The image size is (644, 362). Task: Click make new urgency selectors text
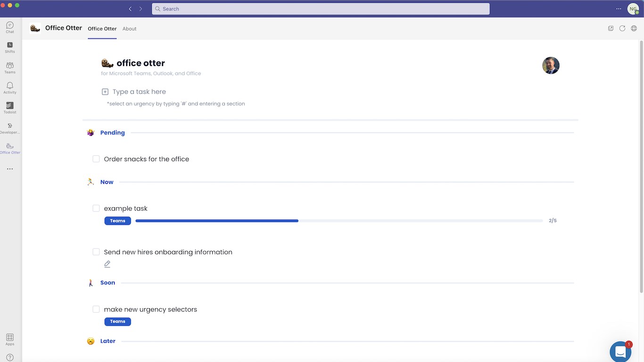coord(150,310)
